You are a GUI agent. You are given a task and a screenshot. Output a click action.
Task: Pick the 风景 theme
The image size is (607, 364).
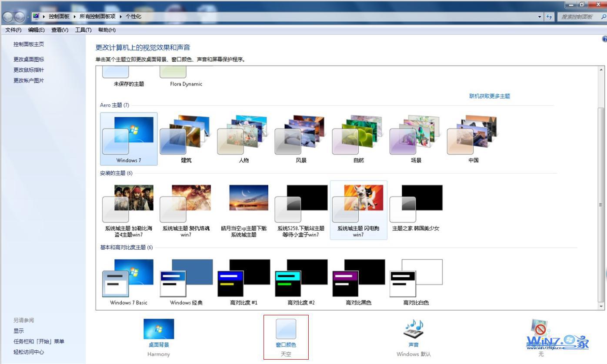(x=301, y=139)
